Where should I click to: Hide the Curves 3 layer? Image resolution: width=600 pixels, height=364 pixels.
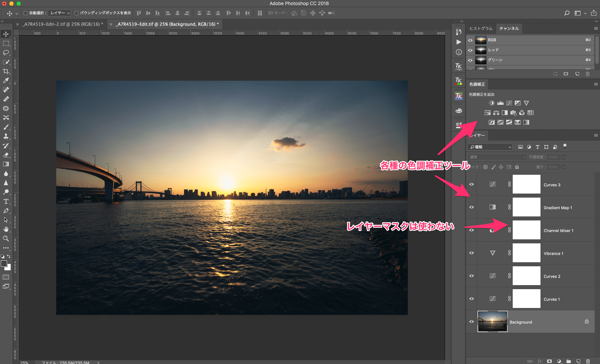pyautogui.click(x=471, y=184)
